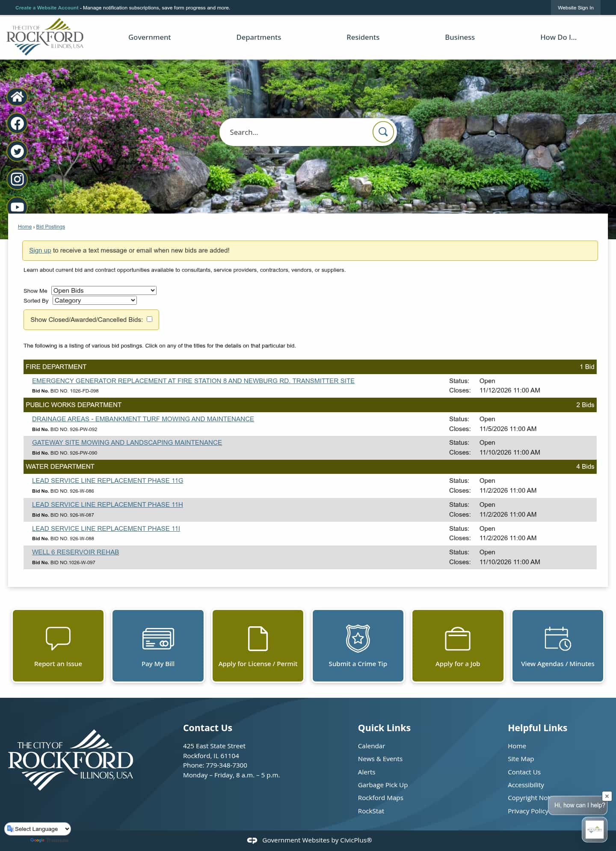
Task: Click Submit a Crime Tip badge tile
Action: pyautogui.click(x=358, y=646)
